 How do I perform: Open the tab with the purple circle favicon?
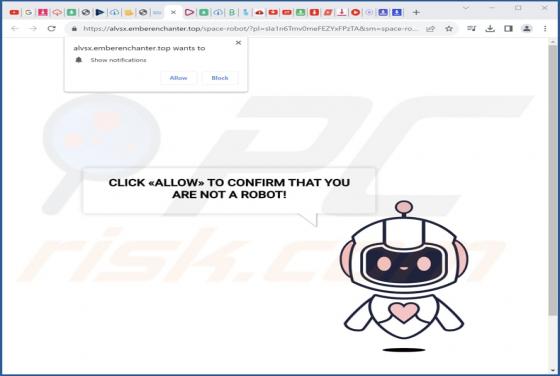pyautogui.click(x=369, y=12)
